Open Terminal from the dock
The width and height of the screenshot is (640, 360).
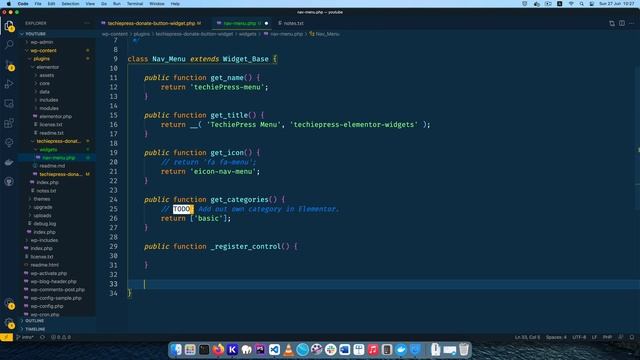204,350
